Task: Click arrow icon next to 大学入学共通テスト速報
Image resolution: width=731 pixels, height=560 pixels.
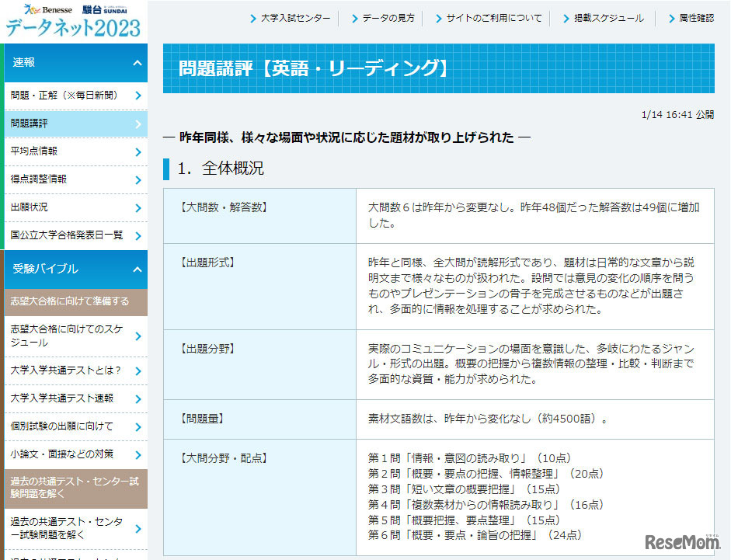Action: [x=137, y=398]
